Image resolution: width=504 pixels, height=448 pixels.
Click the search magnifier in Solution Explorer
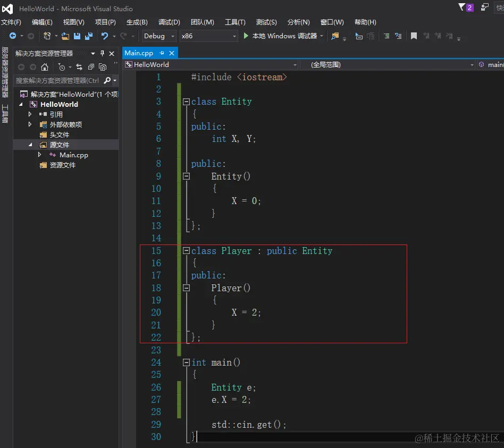(x=107, y=80)
